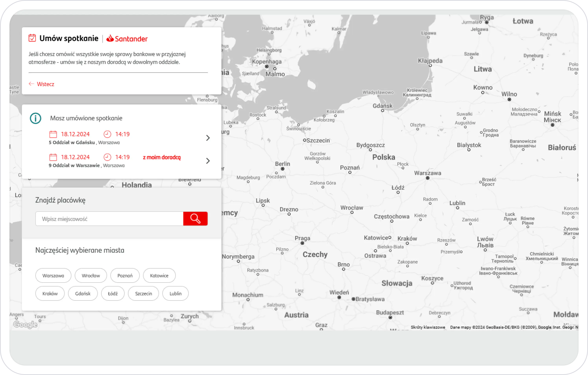Click the Google logo on the map
The width and height of the screenshot is (588, 375).
pyautogui.click(x=25, y=324)
